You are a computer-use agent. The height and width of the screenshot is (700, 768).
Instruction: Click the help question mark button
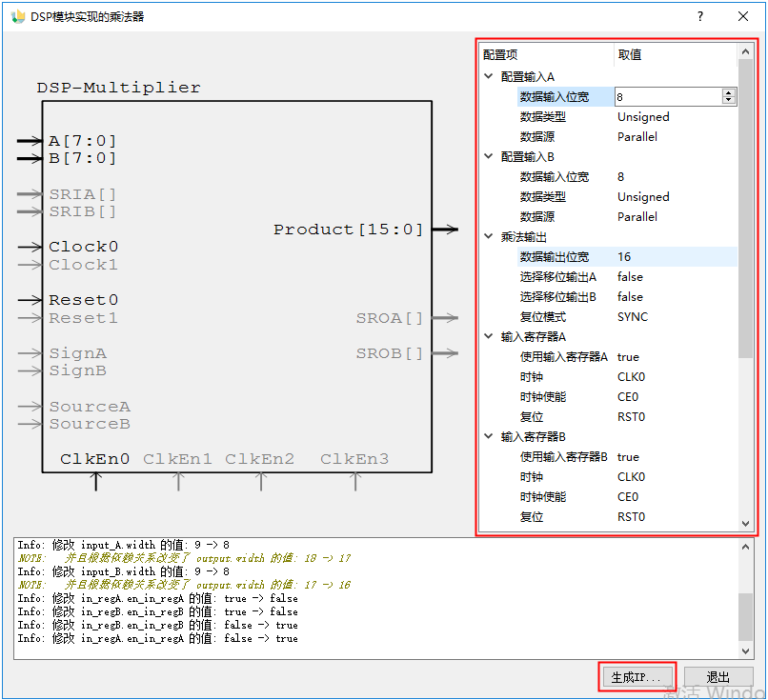[700, 16]
